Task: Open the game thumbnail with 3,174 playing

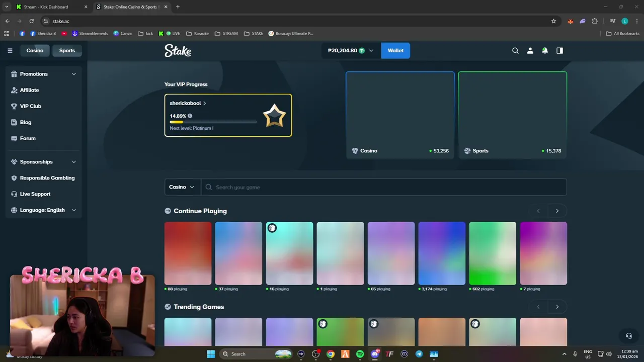Action: 442,253
